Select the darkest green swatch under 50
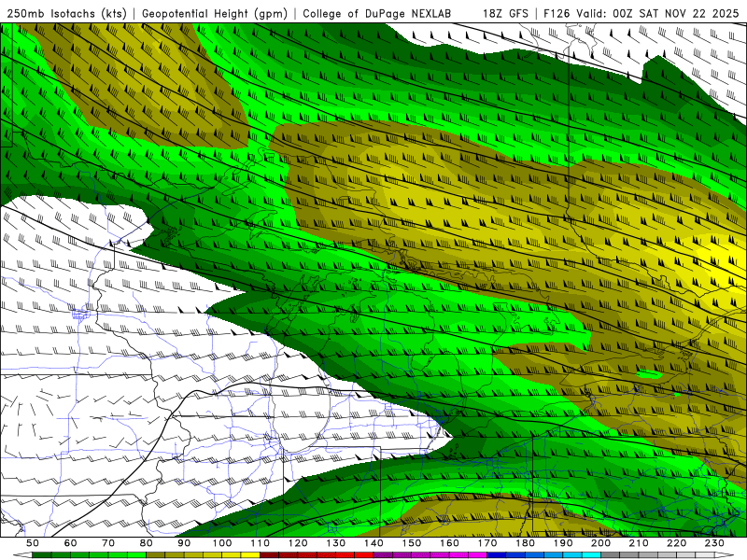 [41, 555]
